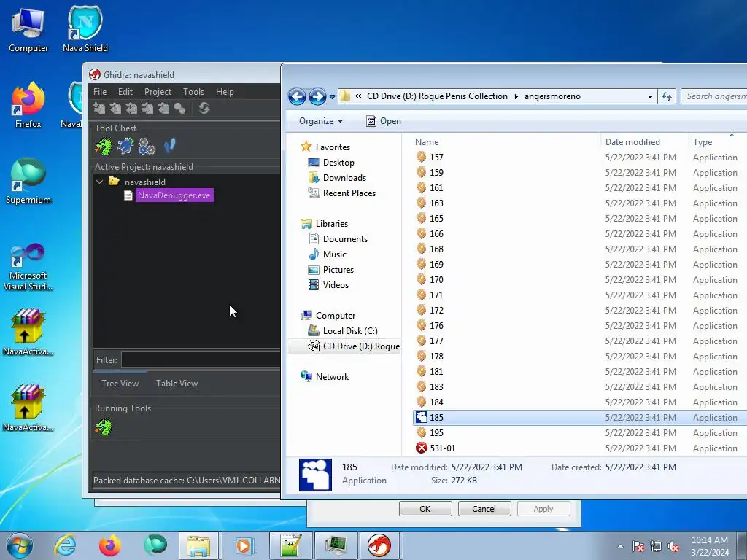Select Videos library
The image size is (747, 560).
click(x=336, y=285)
